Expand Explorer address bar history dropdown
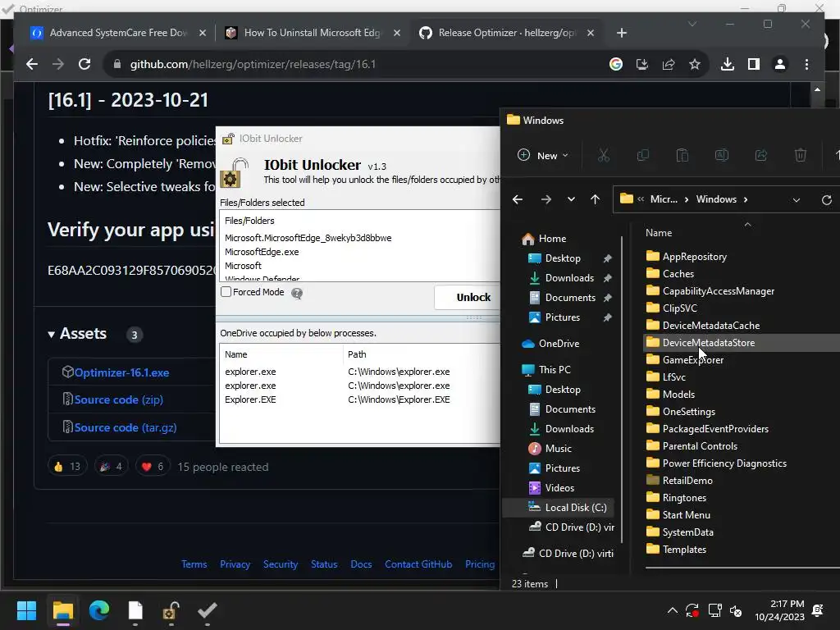The height and width of the screenshot is (630, 840). (x=797, y=200)
